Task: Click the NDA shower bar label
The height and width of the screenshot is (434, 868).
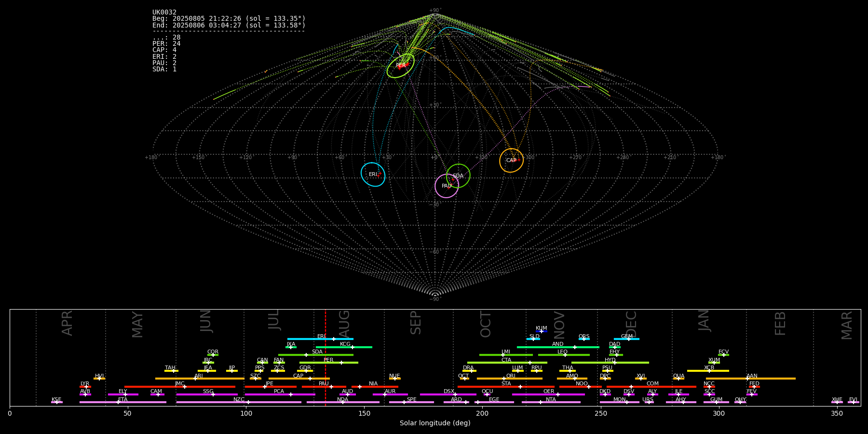Action: pos(342,400)
